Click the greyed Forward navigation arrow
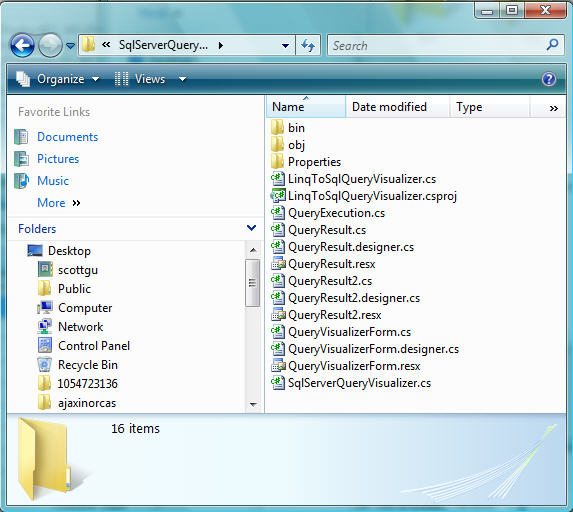573x512 pixels. click(x=50, y=45)
